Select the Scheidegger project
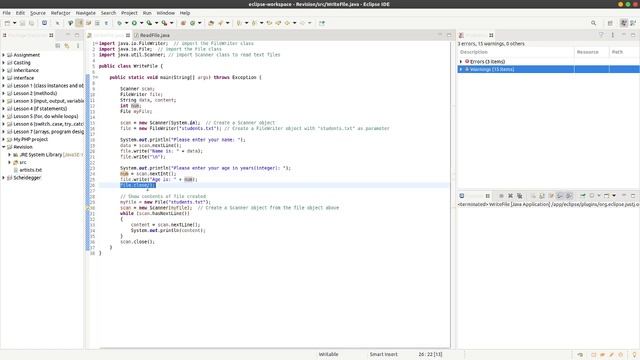 pos(27,178)
